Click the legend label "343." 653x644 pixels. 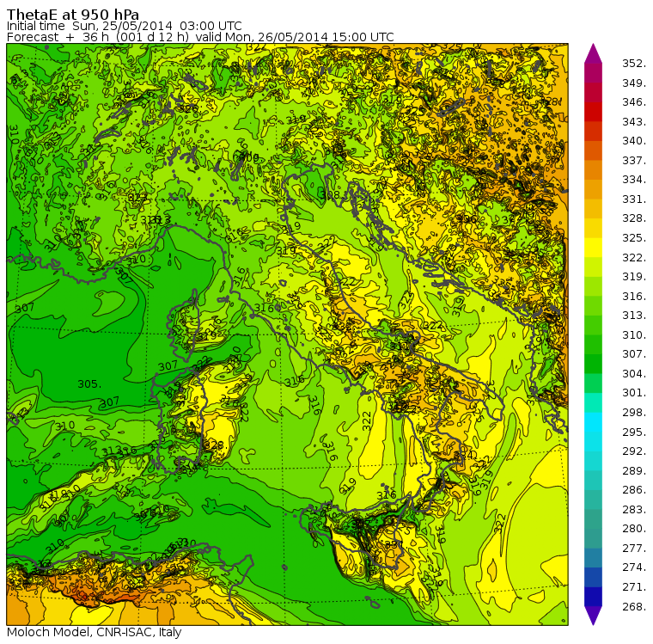click(634, 122)
